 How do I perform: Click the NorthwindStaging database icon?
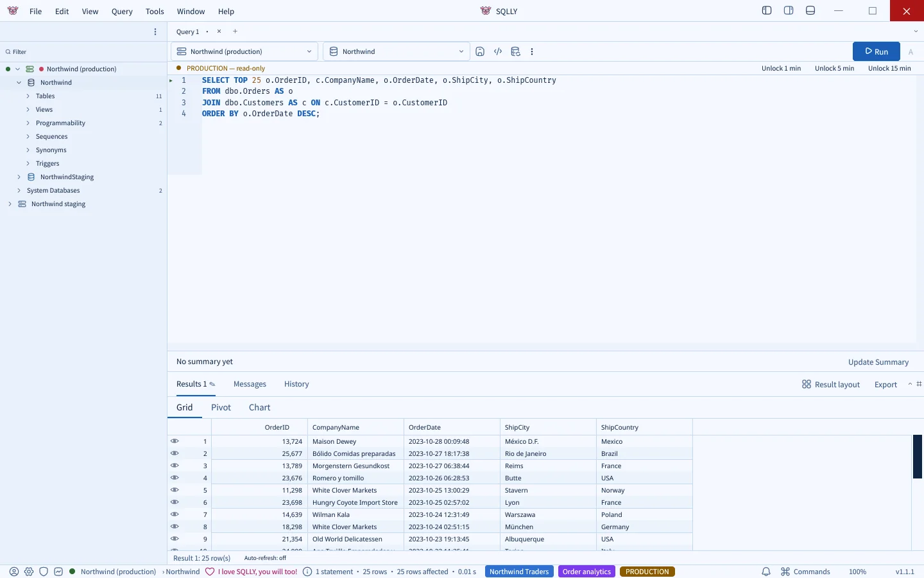pos(31,177)
